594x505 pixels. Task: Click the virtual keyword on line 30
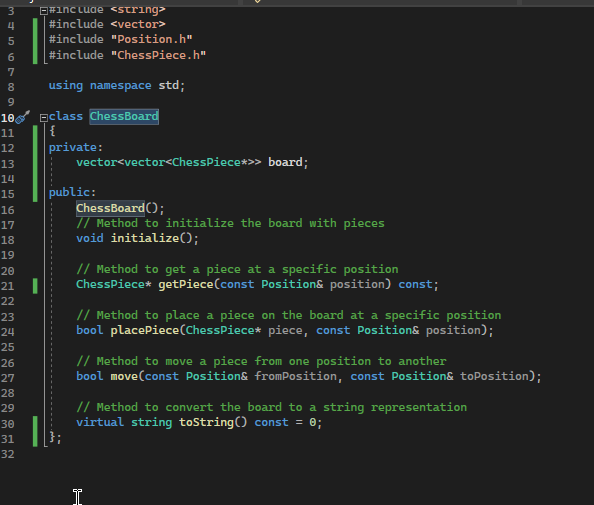(100, 422)
